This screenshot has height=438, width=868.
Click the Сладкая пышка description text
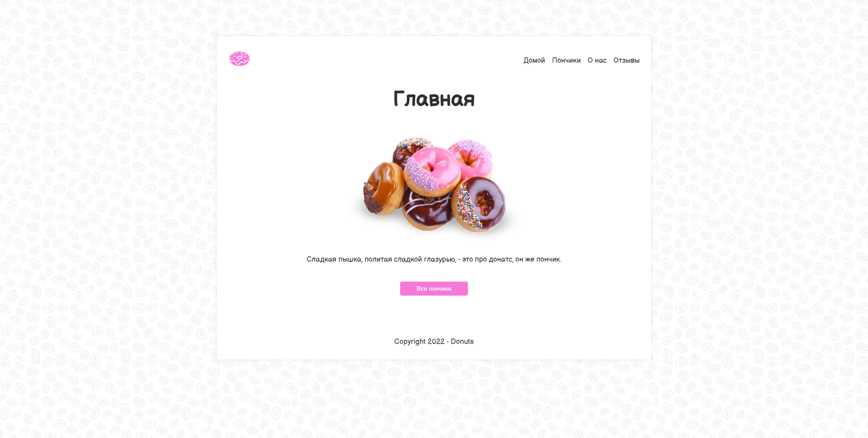[x=434, y=259]
